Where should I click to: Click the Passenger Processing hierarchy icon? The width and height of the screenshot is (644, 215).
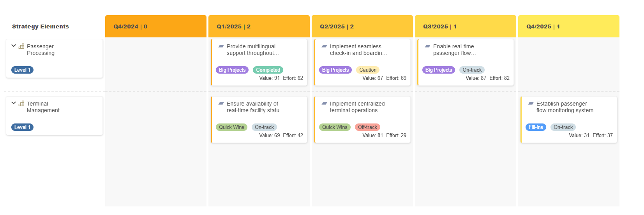(x=21, y=46)
